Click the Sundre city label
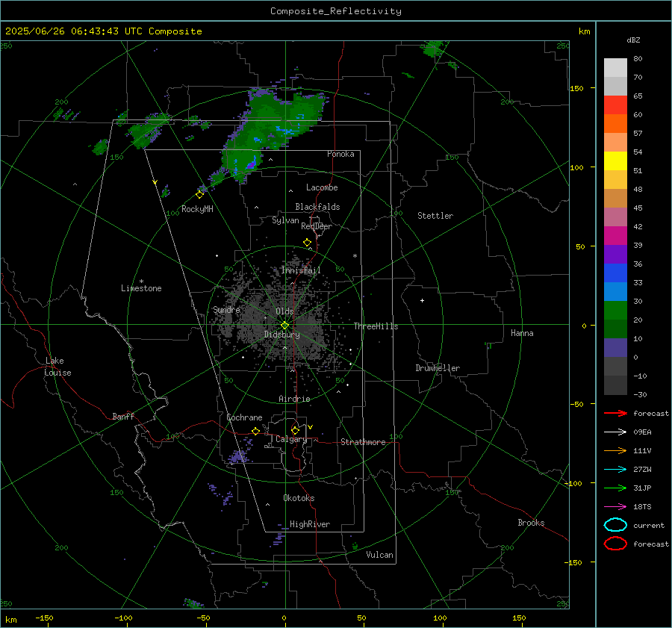 click(x=226, y=309)
